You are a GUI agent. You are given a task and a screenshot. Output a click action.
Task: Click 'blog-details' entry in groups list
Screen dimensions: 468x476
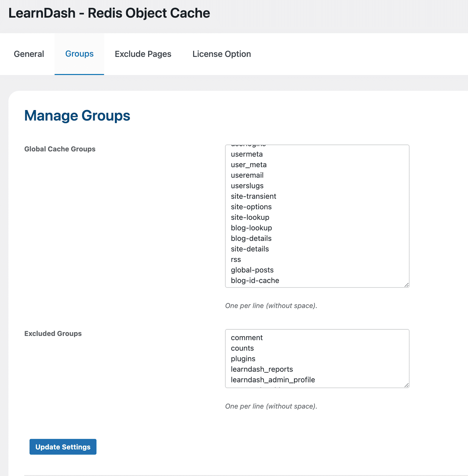coord(251,238)
